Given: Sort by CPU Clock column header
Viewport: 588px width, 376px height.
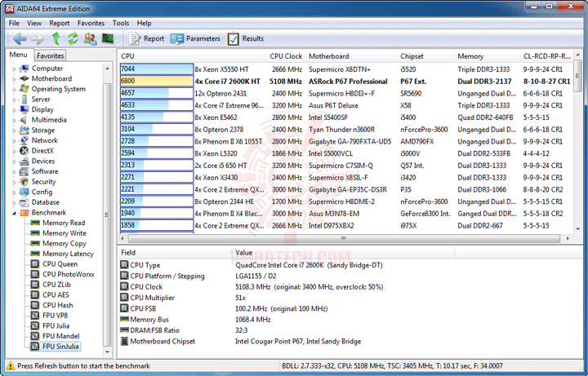Looking at the screenshot, I should pyautogui.click(x=286, y=56).
